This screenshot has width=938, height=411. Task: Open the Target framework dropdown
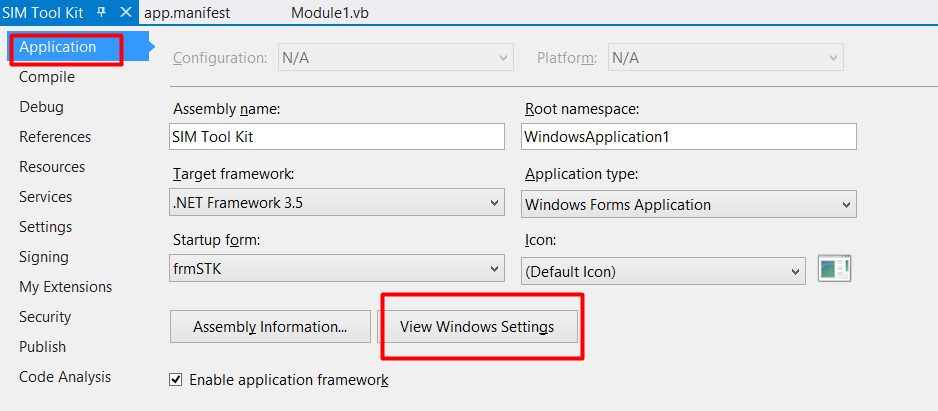click(338, 204)
